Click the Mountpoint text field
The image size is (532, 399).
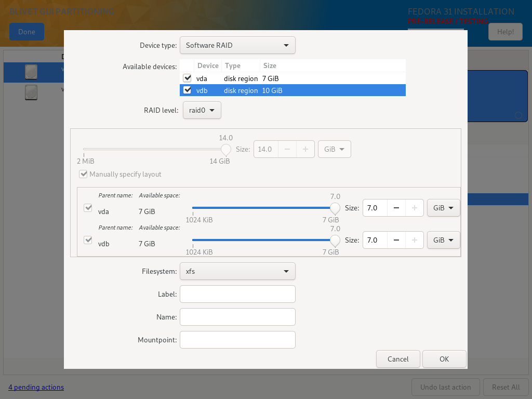[x=237, y=340]
